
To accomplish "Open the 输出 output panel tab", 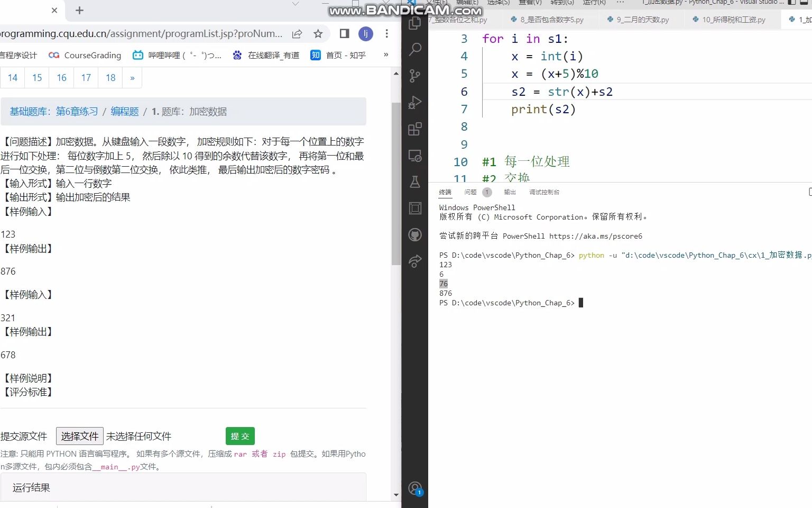I will click(510, 192).
